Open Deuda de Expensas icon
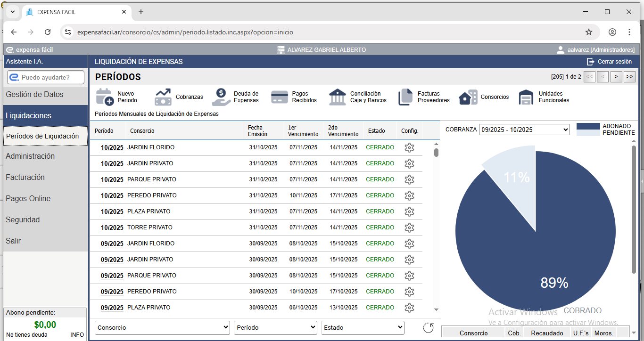The width and height of the screenshot is (644, 341). (x=221, y=97)
